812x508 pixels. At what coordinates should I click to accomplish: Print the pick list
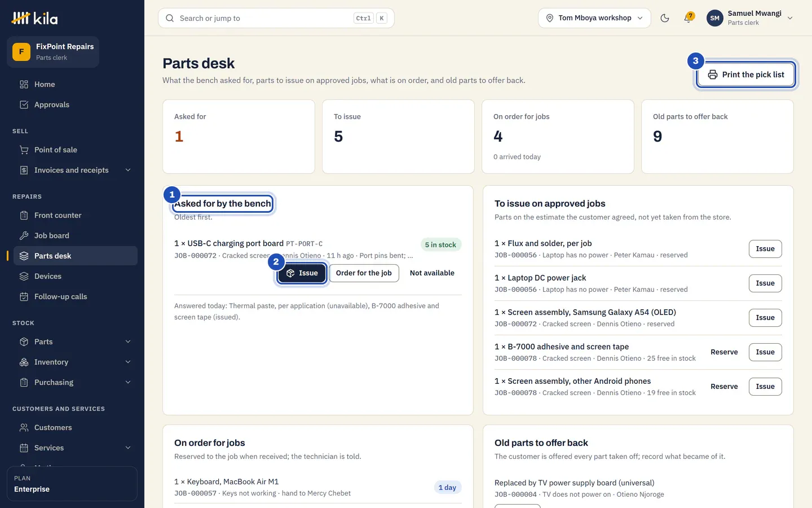click(746, 75)
